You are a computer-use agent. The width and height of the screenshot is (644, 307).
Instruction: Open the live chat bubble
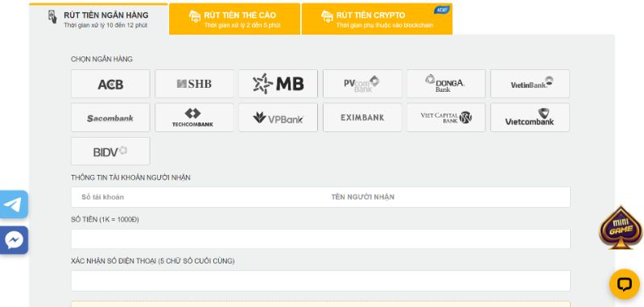(x=625, y=284)
